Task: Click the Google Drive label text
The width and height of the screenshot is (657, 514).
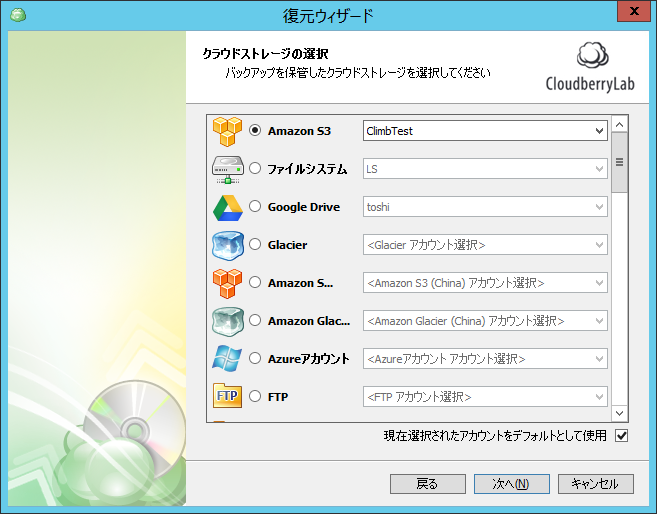Action: 304,207
